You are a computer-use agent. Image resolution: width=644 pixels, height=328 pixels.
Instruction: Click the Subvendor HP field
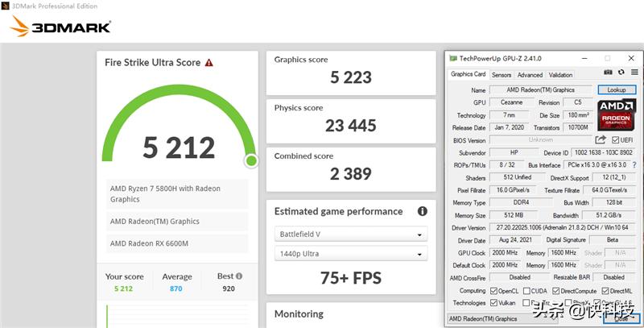(x=514, y=152)
